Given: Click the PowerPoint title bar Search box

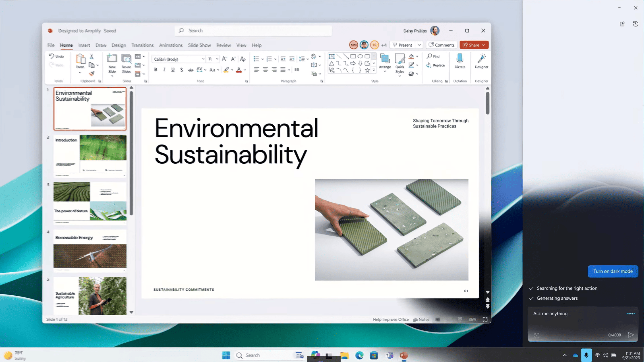Looking at the screenshot, I should coord(253,30).
